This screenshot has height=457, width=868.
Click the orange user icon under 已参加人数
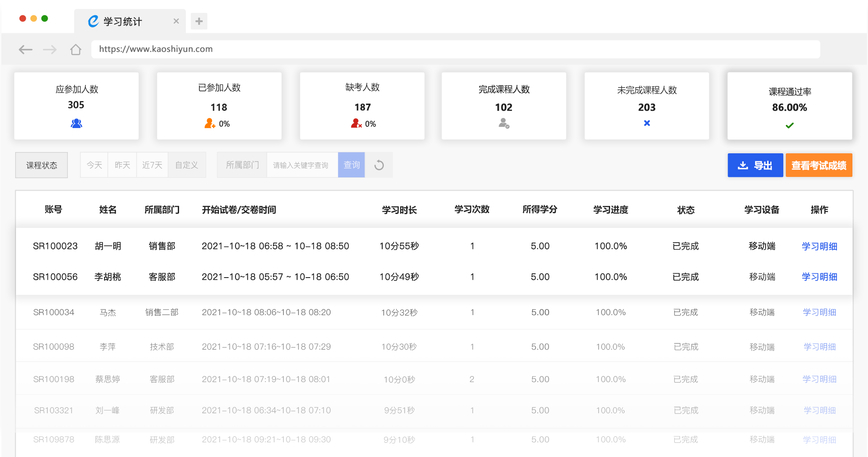coord(209,123)
